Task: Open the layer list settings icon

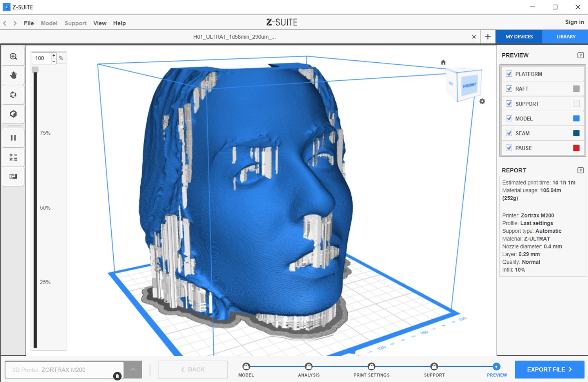Action: coord(13,157)
